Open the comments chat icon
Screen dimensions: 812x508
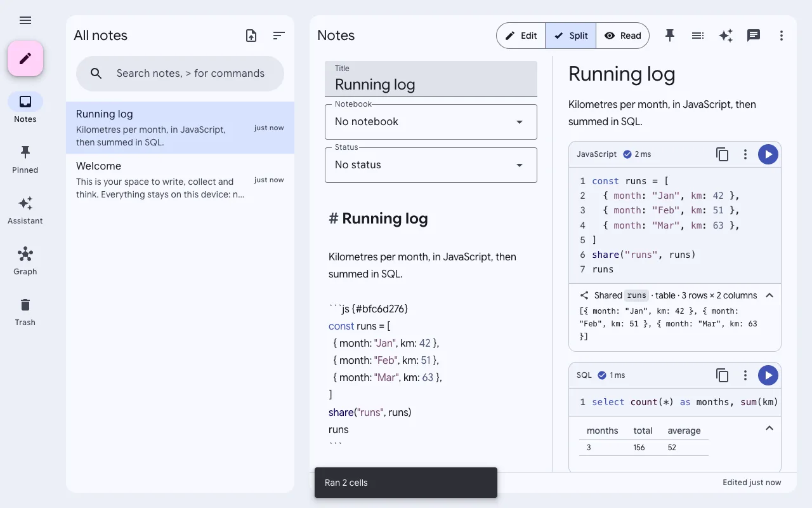[x=754, y=36]
